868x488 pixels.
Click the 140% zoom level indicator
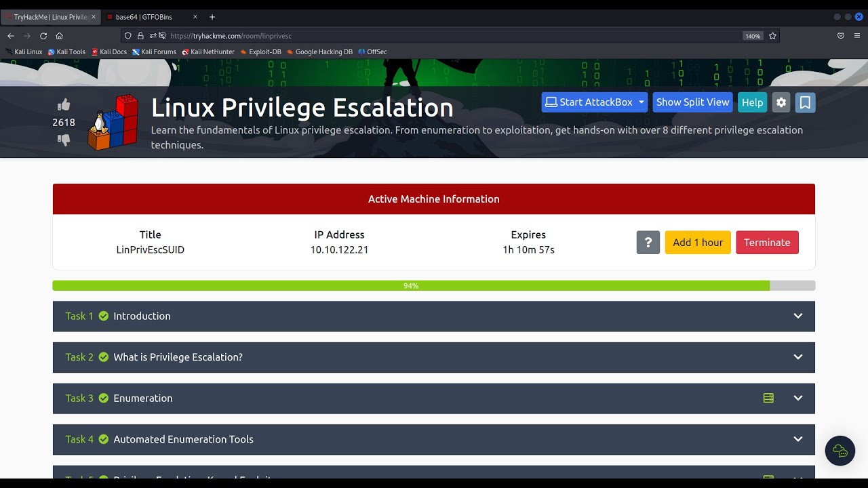(x=753, y=36)
